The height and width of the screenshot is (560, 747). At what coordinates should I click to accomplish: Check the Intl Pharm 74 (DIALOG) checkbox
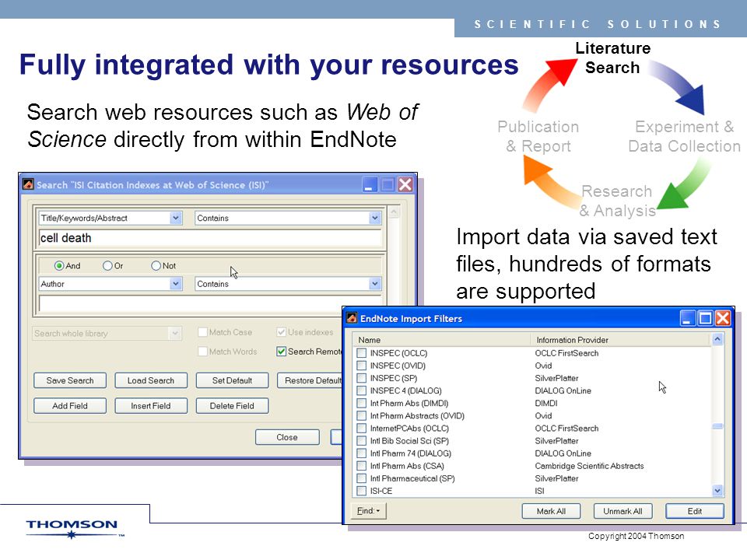[x=362, y=453]
